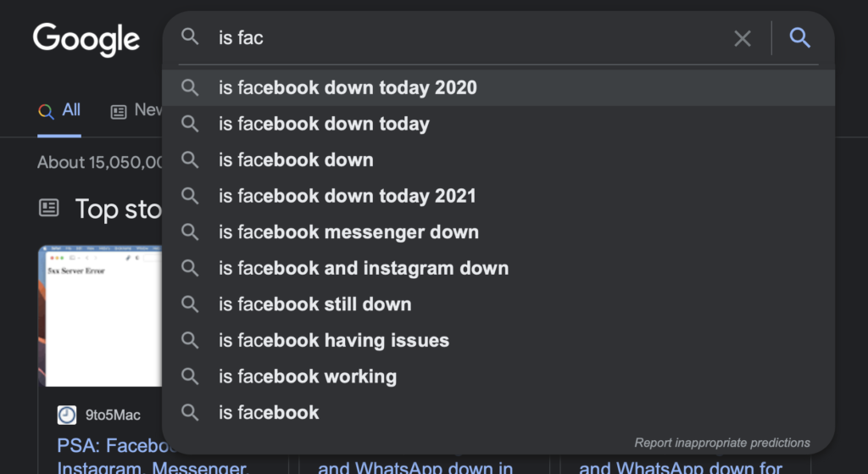
Task: Click magnifier beside 'is facebook working'
Action: (191, 376)
